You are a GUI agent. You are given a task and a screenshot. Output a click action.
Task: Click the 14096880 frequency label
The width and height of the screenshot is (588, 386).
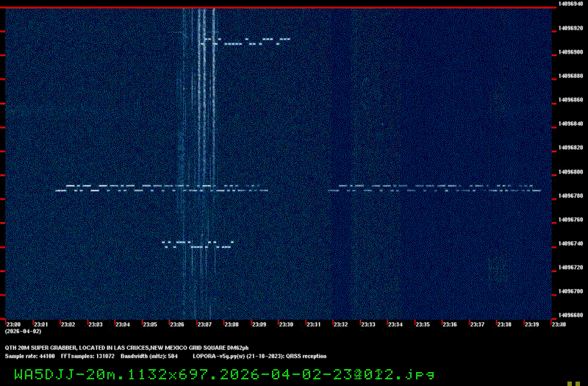point(570,76)
